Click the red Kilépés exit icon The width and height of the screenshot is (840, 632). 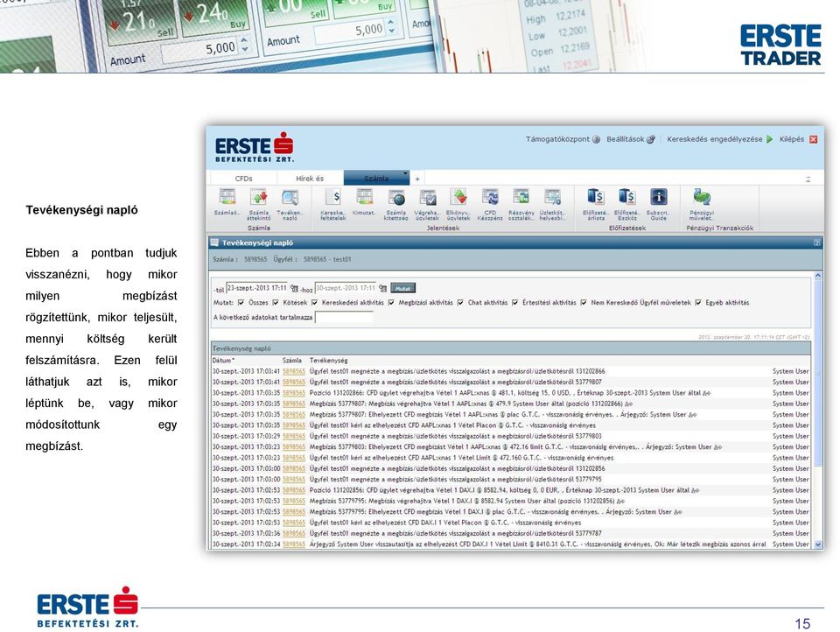813,139
